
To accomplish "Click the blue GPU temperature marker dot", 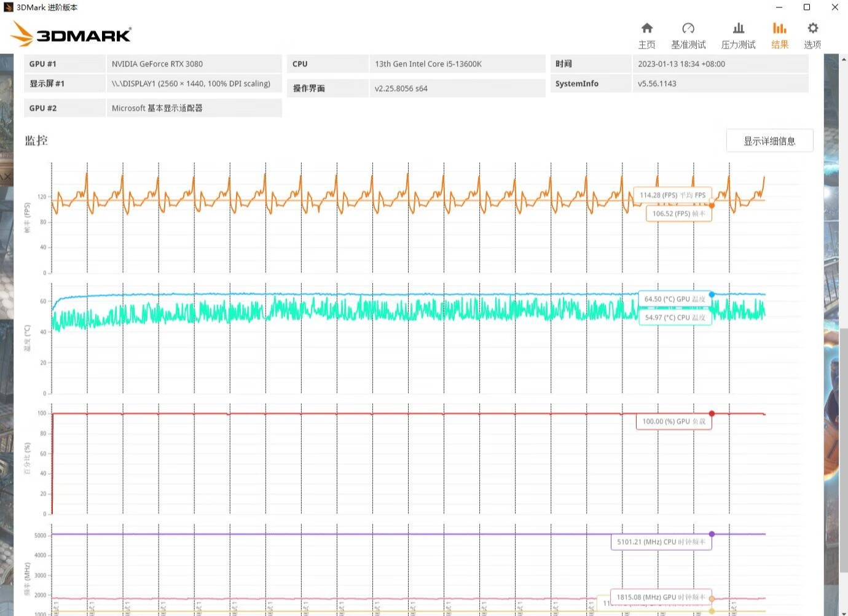I will pyautogui.click(x=712, y=294).
